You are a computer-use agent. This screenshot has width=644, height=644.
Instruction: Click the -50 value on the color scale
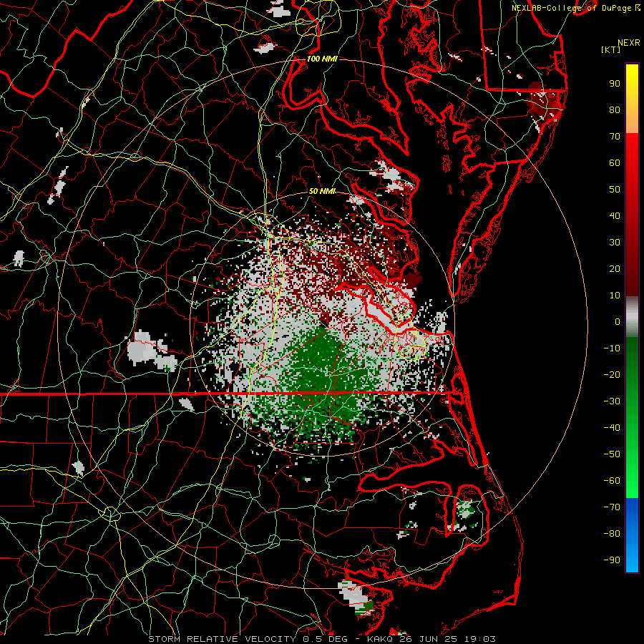click(x=612, y=454)
